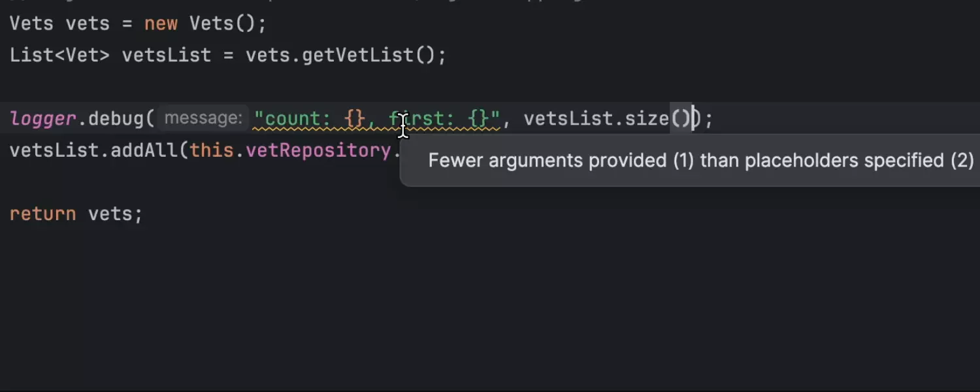Click the 'new' keyword in the Vets declaration
980x392 pixels.
pyautogui.click(x=161, y=24)
